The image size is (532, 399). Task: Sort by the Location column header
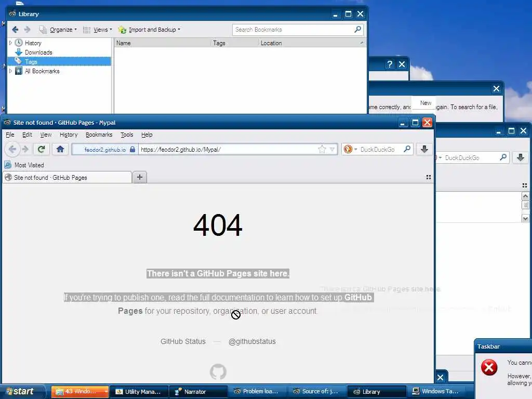(307, 43)
